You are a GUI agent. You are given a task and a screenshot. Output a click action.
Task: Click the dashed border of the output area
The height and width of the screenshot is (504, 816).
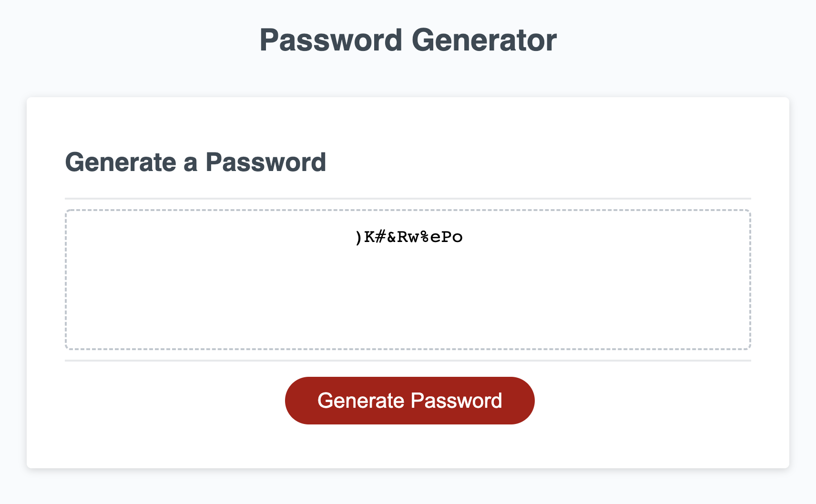[408, 209]
